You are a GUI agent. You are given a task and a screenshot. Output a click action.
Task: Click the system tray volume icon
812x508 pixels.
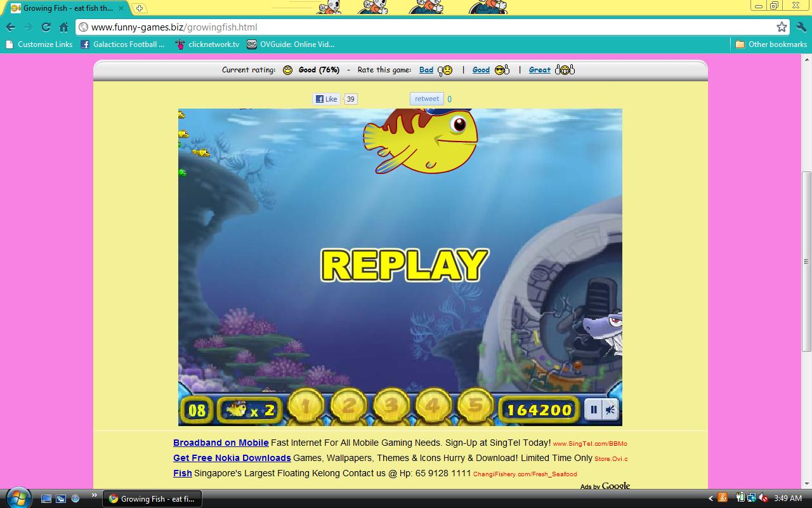(763, 498)
